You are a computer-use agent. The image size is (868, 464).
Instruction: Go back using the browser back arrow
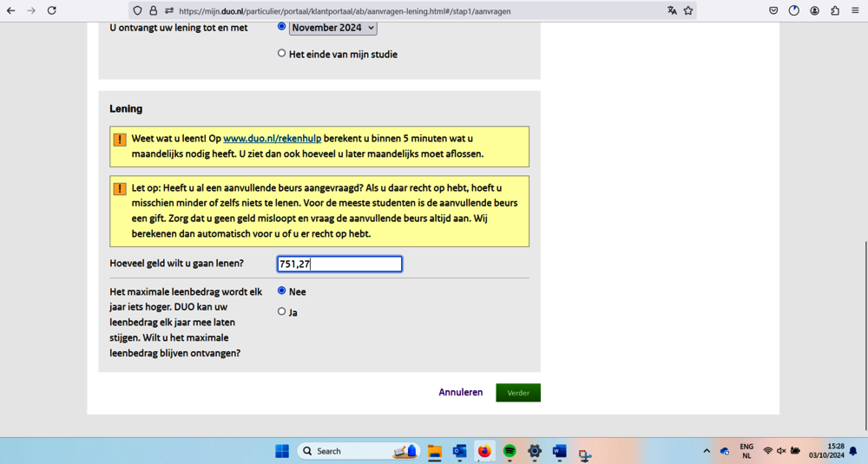(x=11, y=10)
